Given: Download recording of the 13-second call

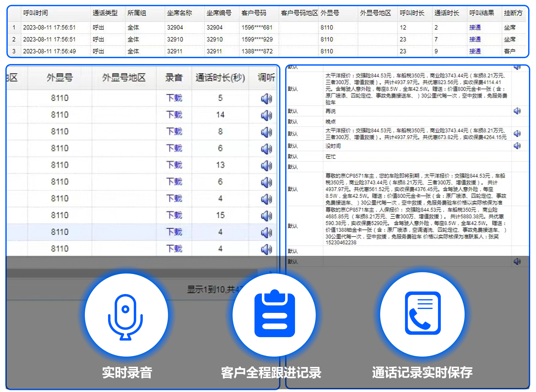Looking at the screenshot, I should (174, 165).
